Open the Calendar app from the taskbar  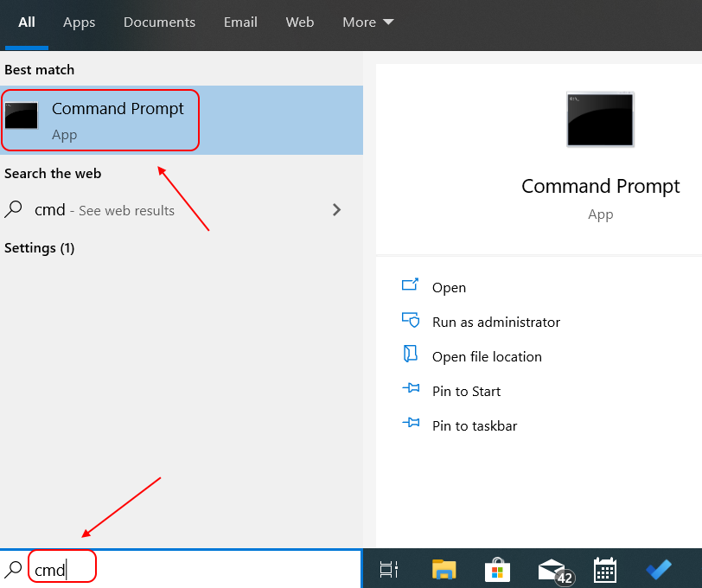tap(605, 570)
